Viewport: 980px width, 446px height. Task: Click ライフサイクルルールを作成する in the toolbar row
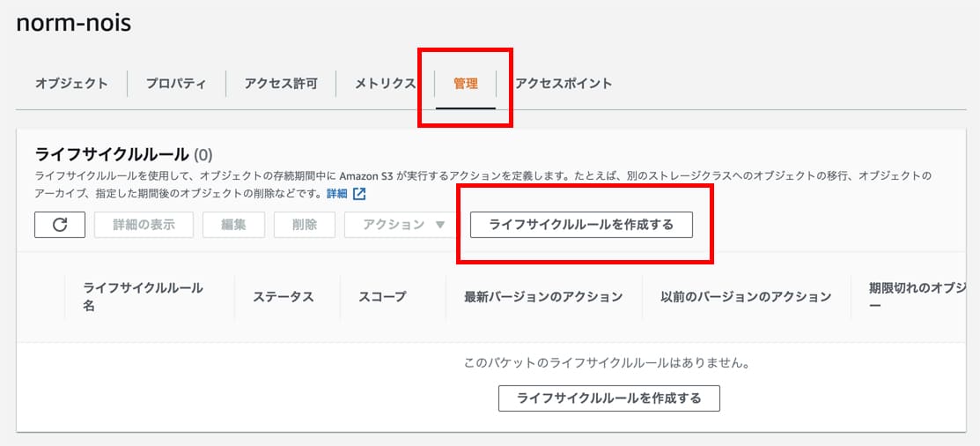pyautogui.click(x=581, y=225)
